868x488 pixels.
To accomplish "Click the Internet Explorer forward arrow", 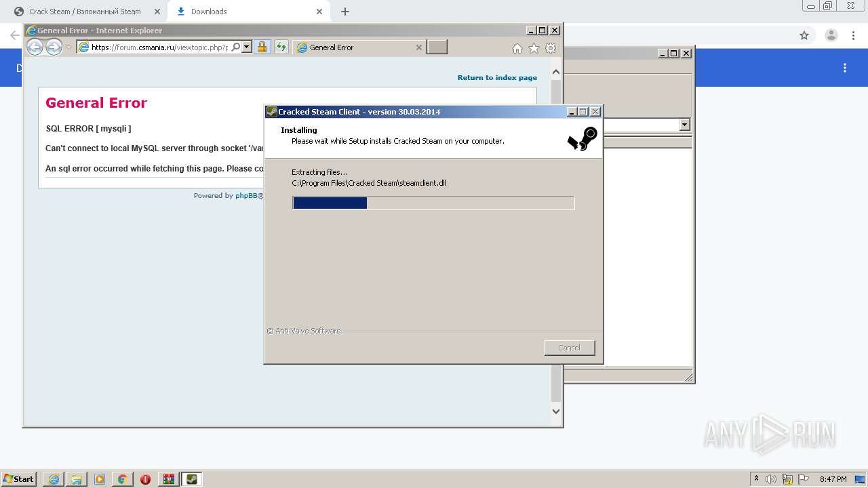I will click(54, 47).
